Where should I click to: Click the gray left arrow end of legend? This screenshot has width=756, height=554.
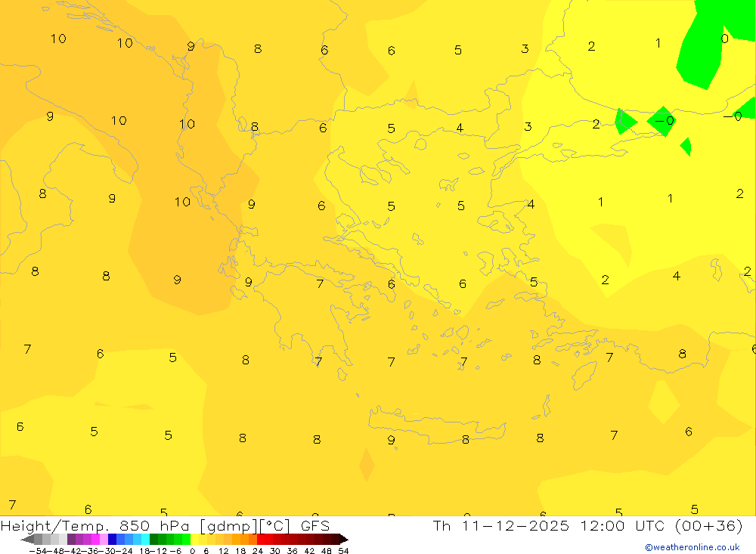click(x=27, y=539)
